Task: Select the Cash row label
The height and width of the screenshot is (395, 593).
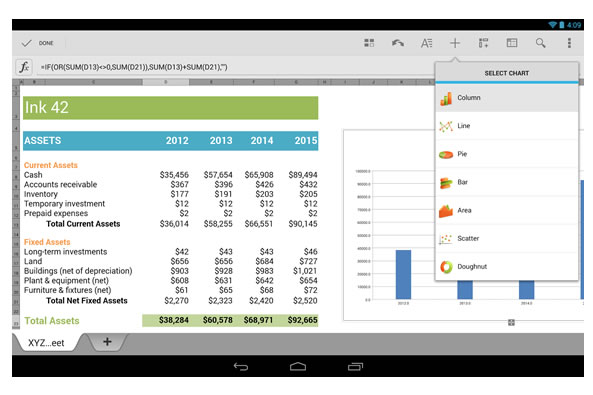Action: [33, 175]
